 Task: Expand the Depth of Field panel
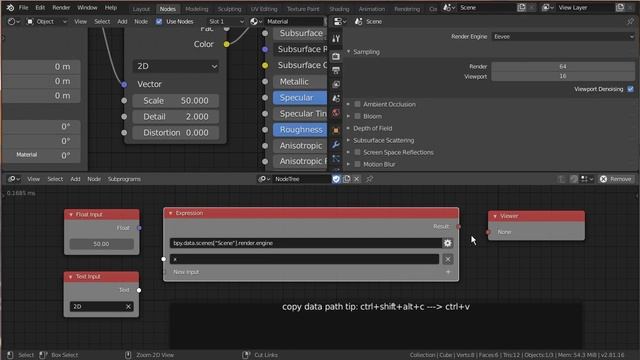[349, 128]
